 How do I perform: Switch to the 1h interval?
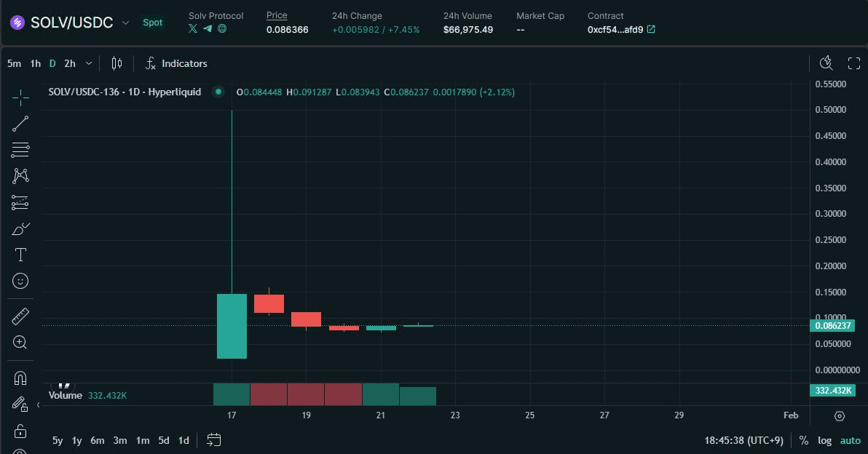[x=36, y=63]
